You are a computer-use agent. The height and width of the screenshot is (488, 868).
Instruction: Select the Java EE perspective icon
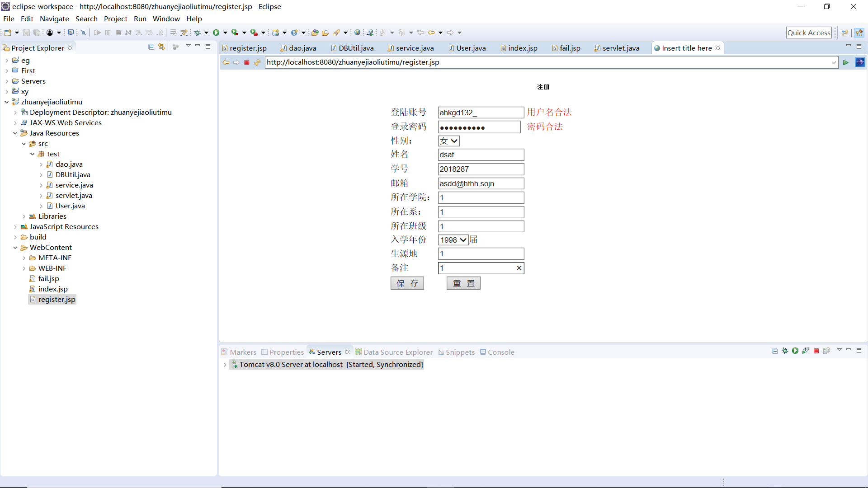click(x=859, y=33)
